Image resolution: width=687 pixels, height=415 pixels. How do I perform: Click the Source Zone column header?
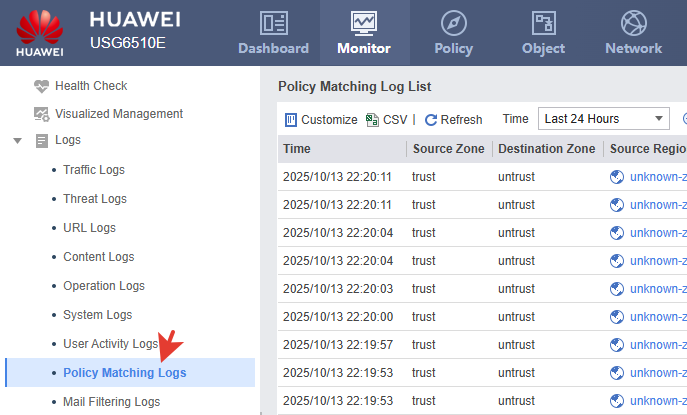tap(448, 149)
